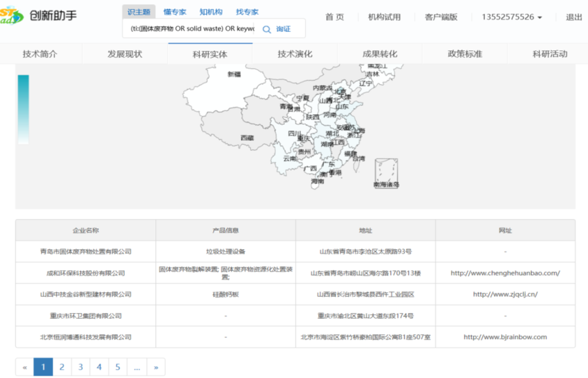588x378 pixels.
Task: Click the magnifier 询证 search button
Action: tap(277, 29)
